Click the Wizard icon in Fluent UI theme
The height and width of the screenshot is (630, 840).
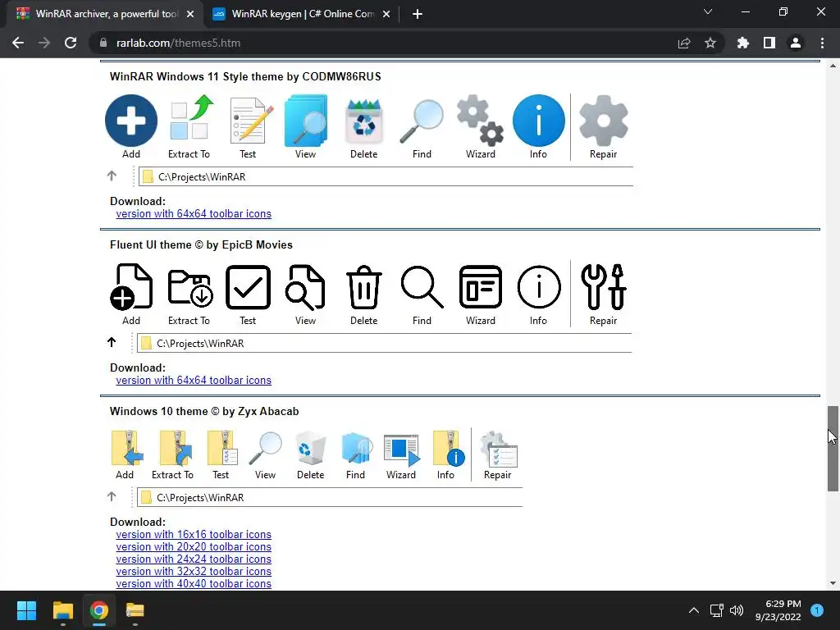pyautogui.click(x=481, y=287)
